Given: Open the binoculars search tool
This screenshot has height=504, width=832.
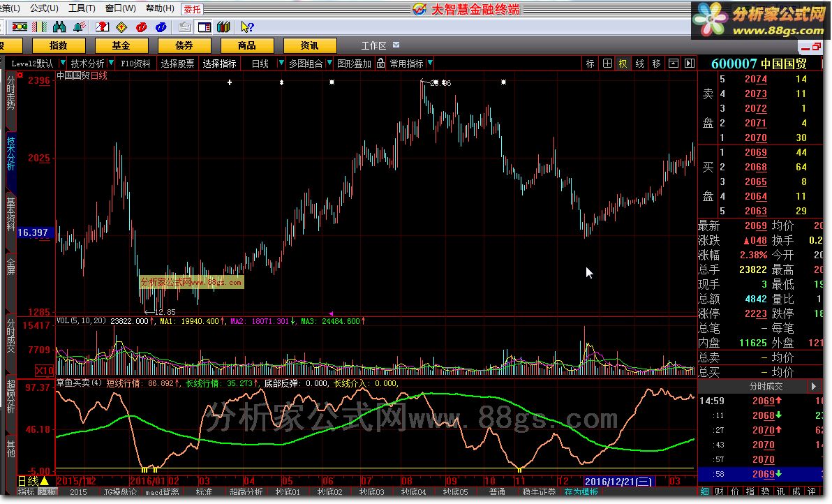Looking at the screenshot, I should point(59,27).
